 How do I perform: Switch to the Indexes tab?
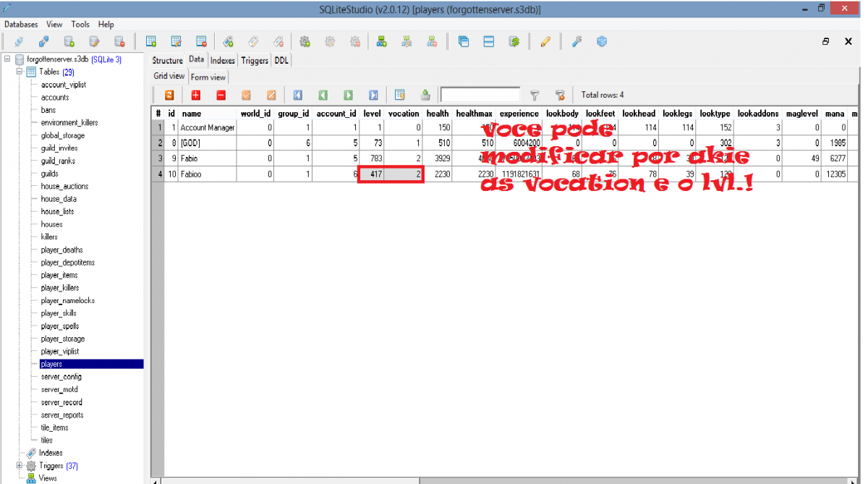223,61
